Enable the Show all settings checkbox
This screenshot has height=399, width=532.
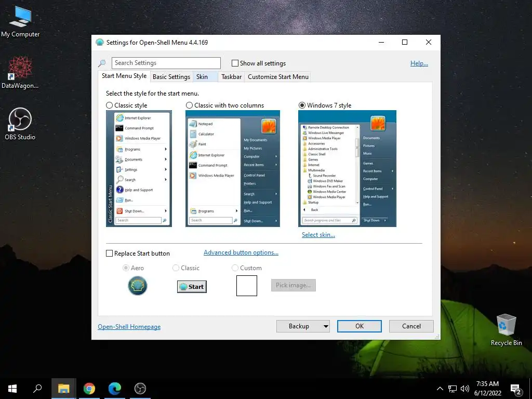tap(235, 63)
